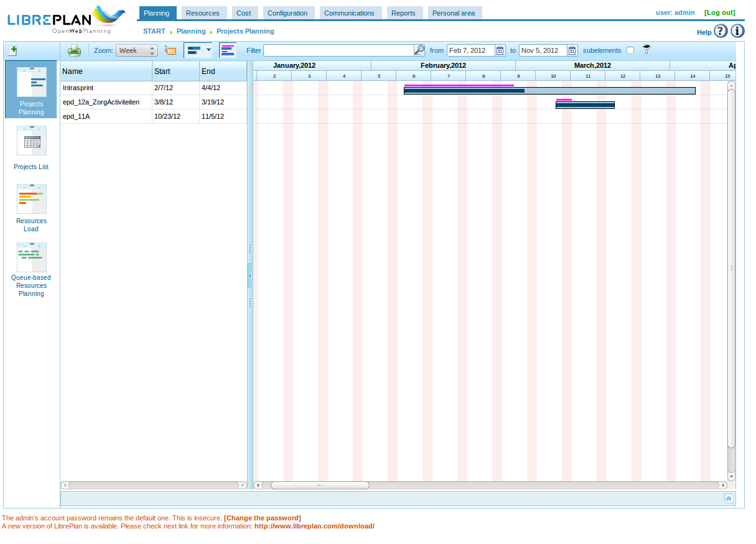Click the create new project icon
The width and height of the screenshot is (756, 544).
tap(12, 51)
